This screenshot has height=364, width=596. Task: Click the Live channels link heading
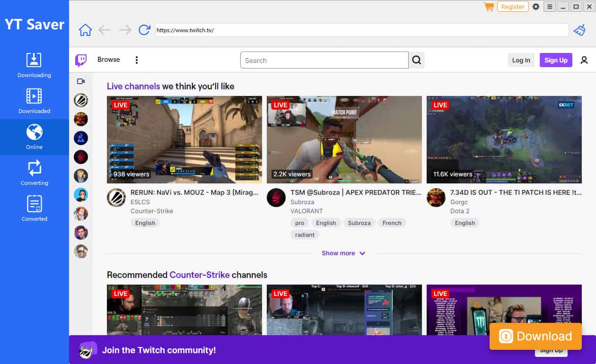click(x=133, y=86)
